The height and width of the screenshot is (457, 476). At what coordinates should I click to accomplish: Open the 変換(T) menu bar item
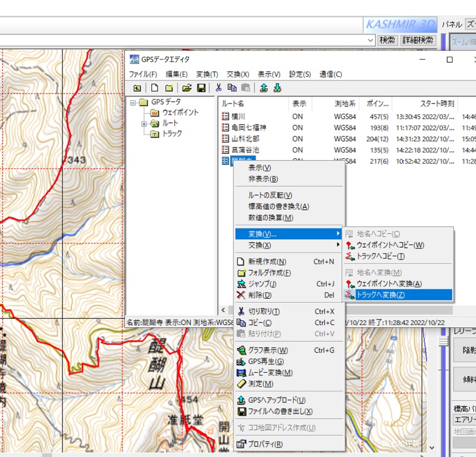(x=207, y=74)
